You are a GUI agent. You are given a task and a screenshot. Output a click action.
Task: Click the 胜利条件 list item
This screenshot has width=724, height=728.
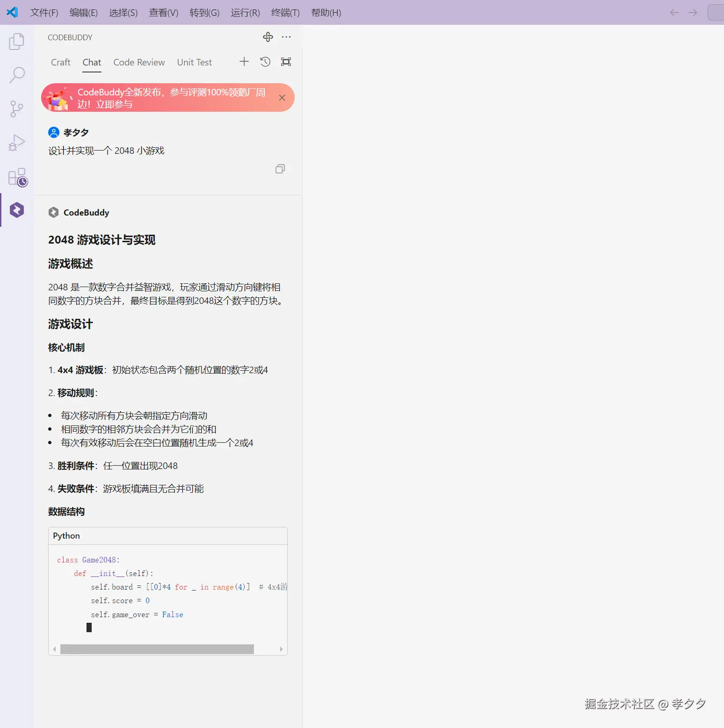pyautogui.click(x=113, y=466)
